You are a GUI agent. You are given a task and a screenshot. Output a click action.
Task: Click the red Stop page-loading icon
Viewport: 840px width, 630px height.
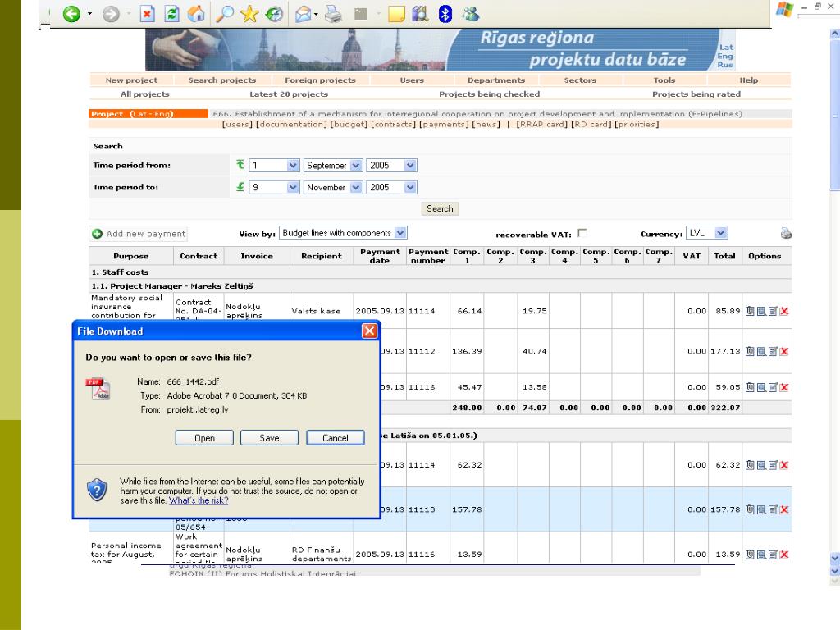tap(147, 14)
